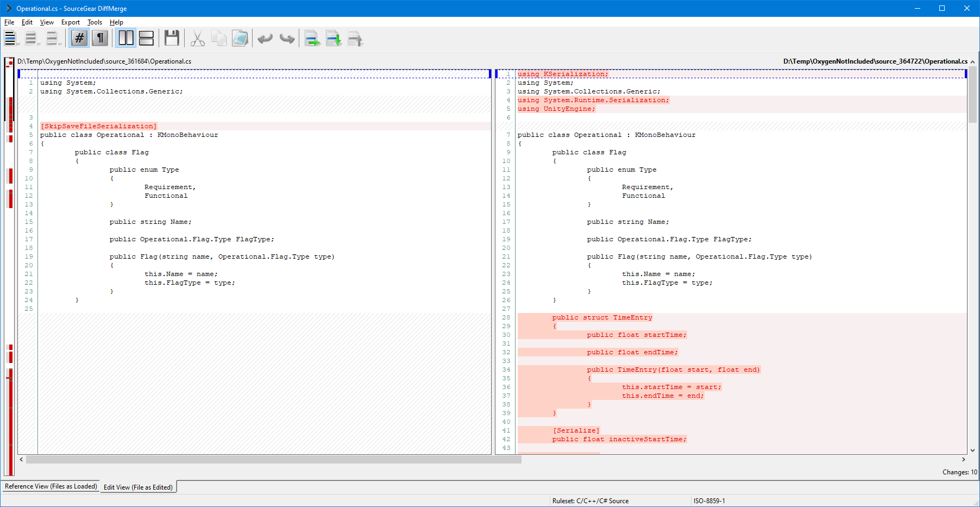The width and height of the screenshot is (980, 507).
Task: Jump to next change with green down arrow
Action: (334, 39)
